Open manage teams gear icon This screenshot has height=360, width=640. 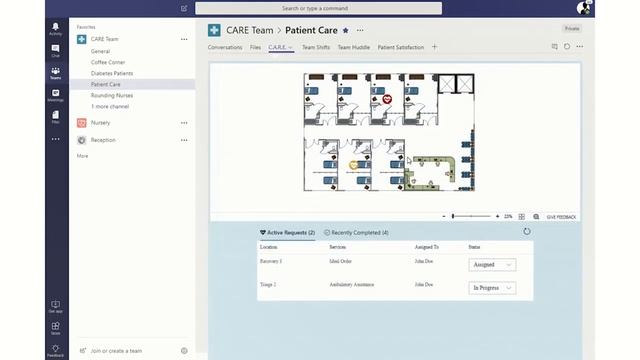pos(184,351)
